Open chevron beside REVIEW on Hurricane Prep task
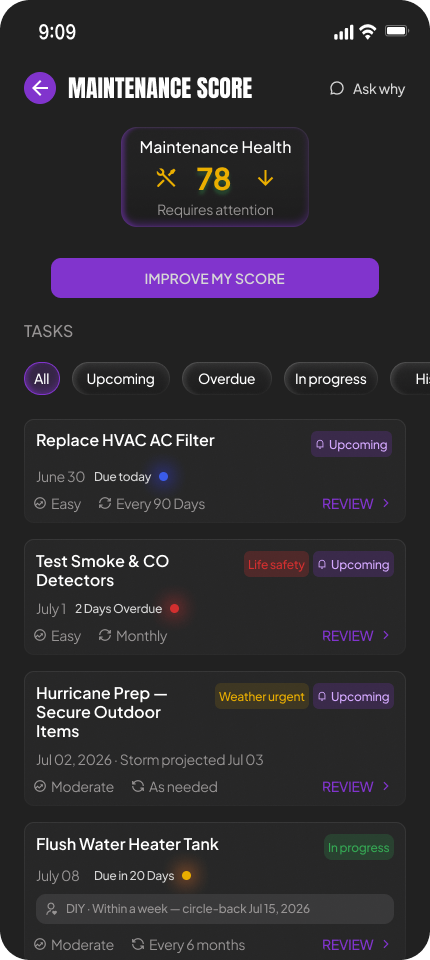The image size is (430, 960). 386,786
